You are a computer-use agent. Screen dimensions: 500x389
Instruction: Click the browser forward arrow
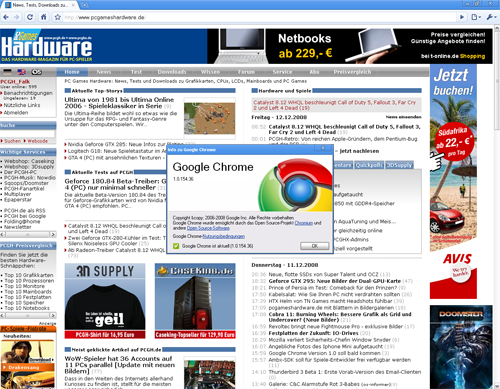click(x=16, y=17)
